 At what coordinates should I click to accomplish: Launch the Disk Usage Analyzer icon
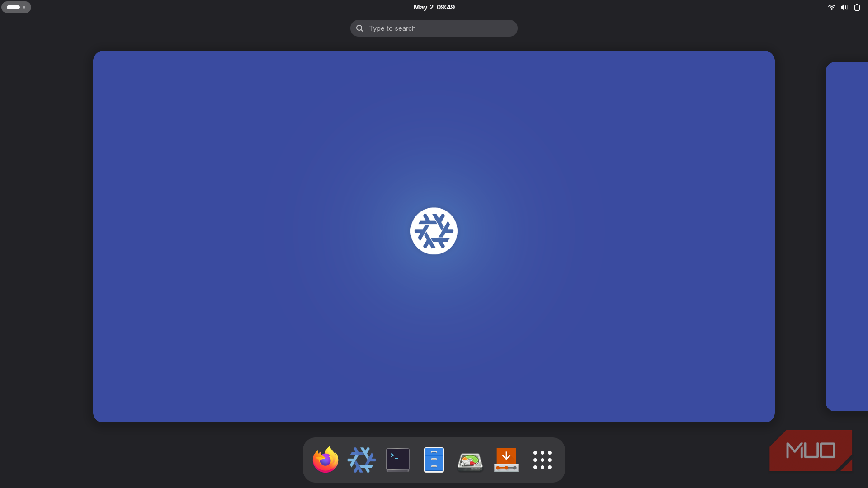(470, 461)
